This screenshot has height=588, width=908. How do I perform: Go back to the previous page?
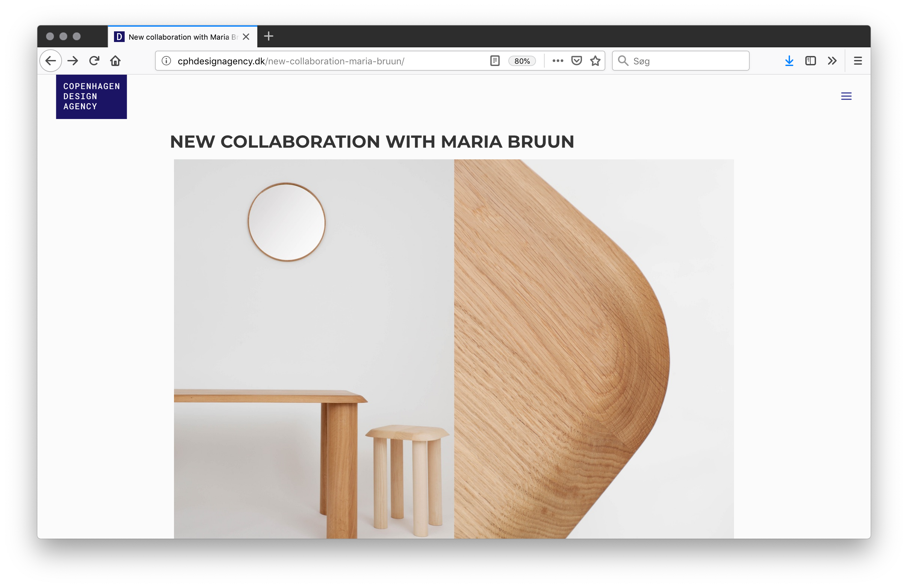[51, 61]
